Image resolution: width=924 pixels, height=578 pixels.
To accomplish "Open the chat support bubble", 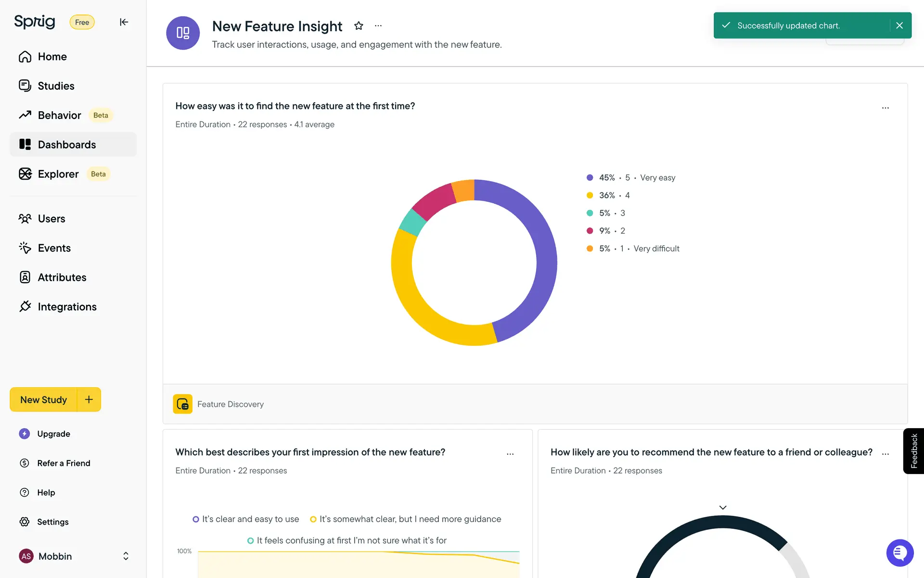I will (899, 553).
